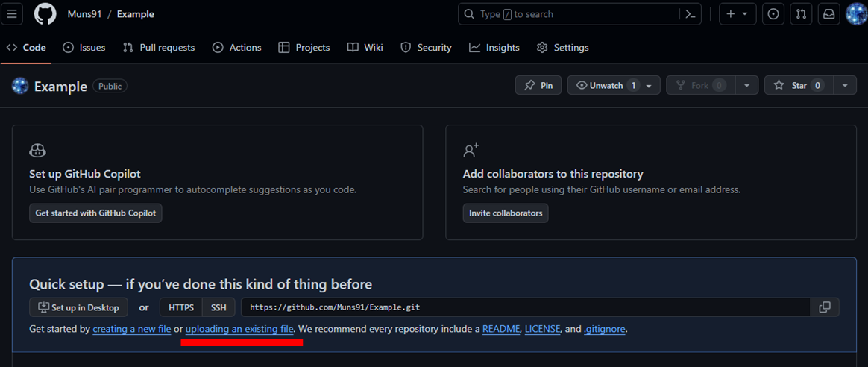Open the hamburger navigation menu

click(x=12, y=14)
